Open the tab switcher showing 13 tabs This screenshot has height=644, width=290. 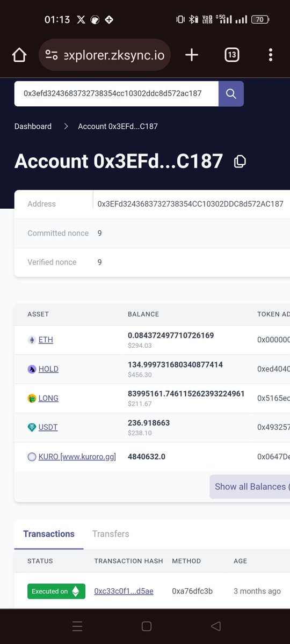pos(232,55)
